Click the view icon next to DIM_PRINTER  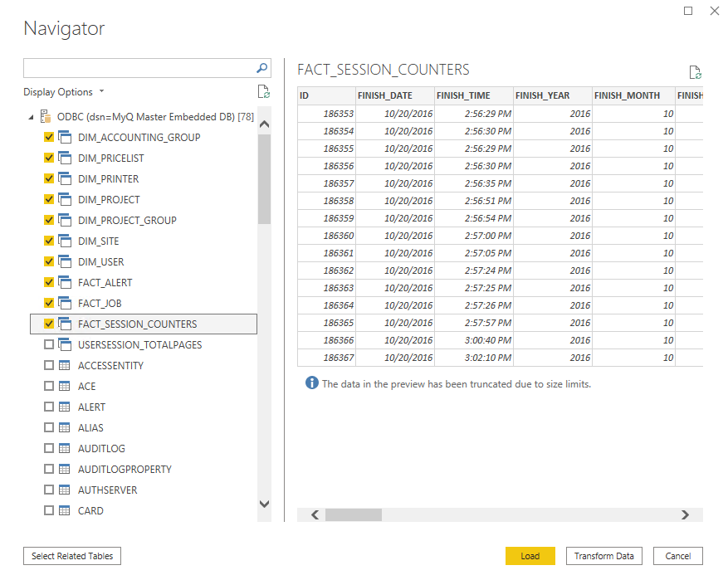tap(64, 179)
